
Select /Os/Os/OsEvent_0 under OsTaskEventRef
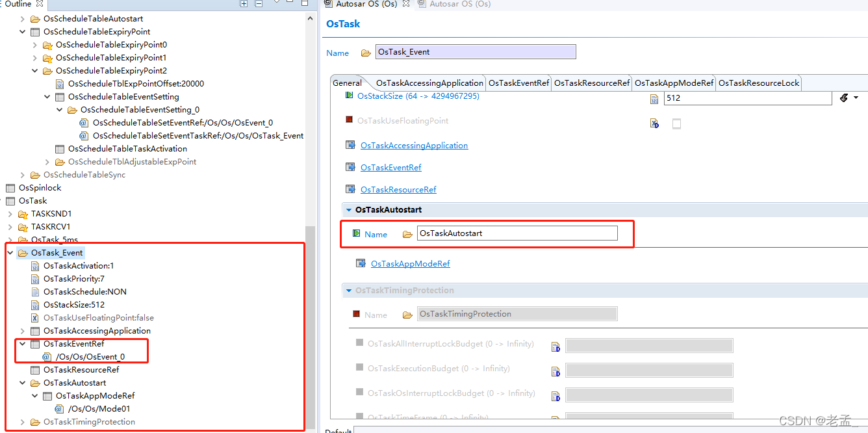90,357
